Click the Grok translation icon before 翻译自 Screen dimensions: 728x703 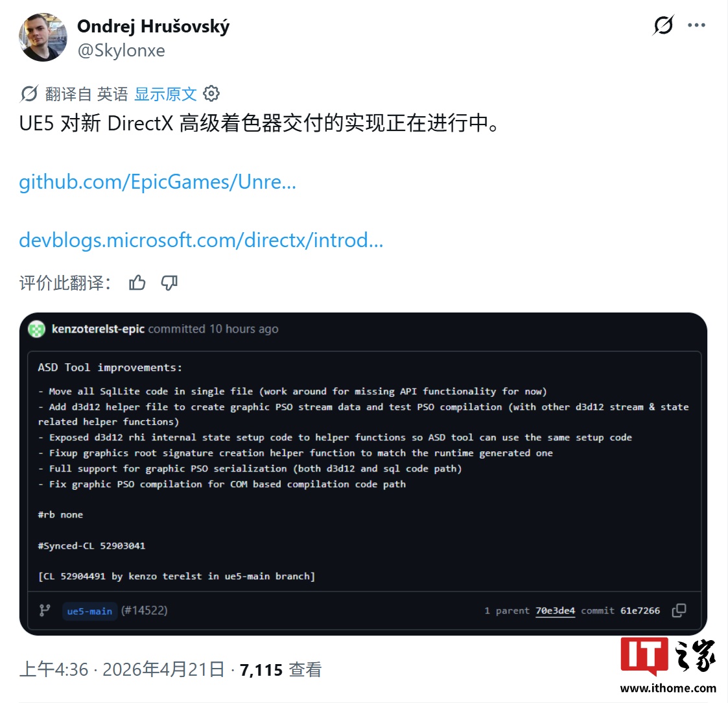pyautogui.click(x=29, y=94)
